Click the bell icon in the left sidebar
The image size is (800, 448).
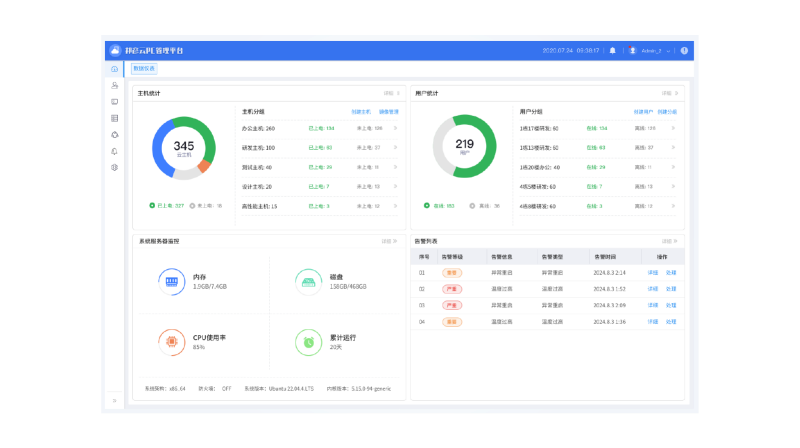click(115, 151)
